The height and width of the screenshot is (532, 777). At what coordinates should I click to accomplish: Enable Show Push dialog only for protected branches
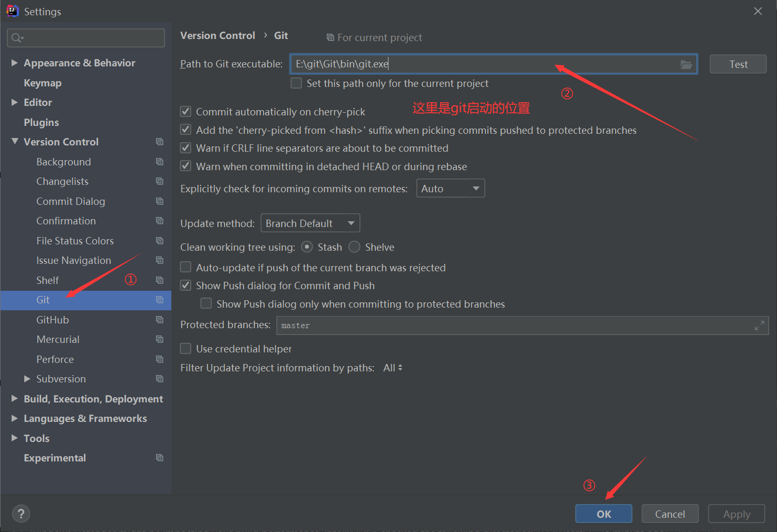[x=206, y=303]
